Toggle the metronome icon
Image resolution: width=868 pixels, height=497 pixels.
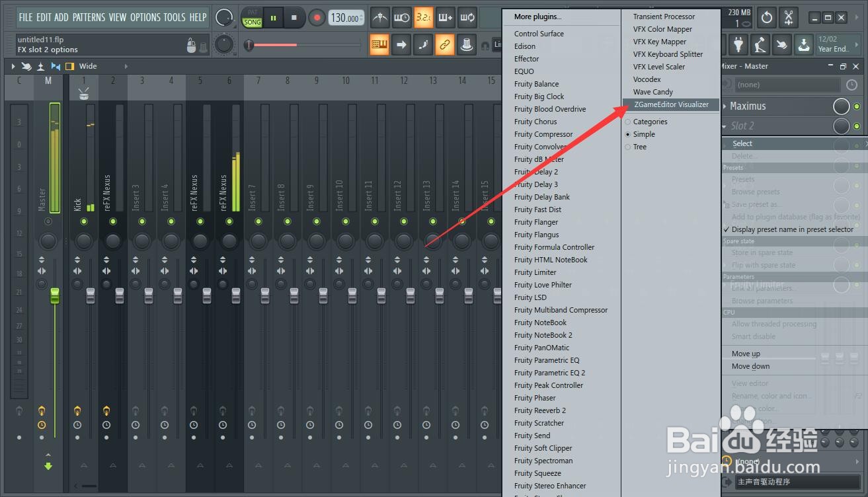tap(379, 18)
